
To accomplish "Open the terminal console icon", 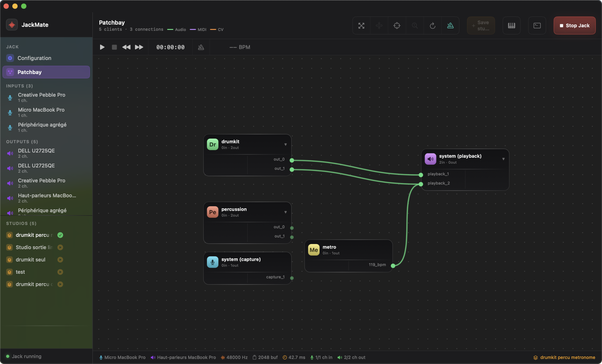I will [x=537, y=25].
